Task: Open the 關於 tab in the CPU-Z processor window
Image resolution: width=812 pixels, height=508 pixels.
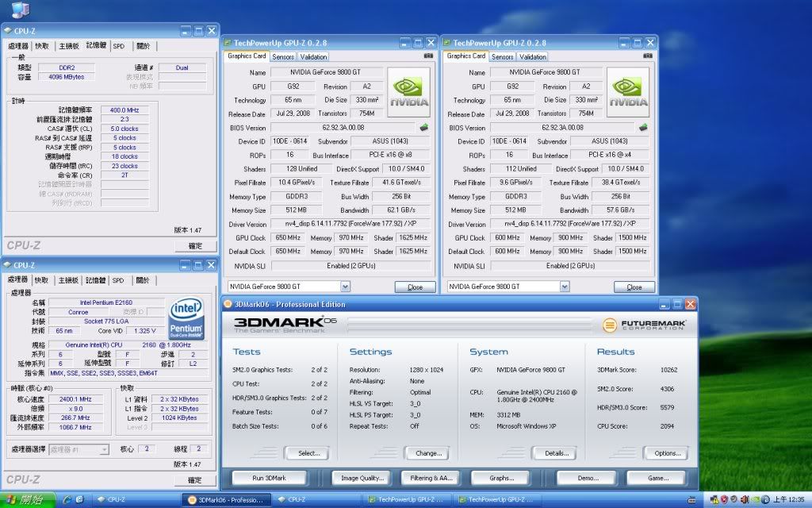Action: coord(143,280)
